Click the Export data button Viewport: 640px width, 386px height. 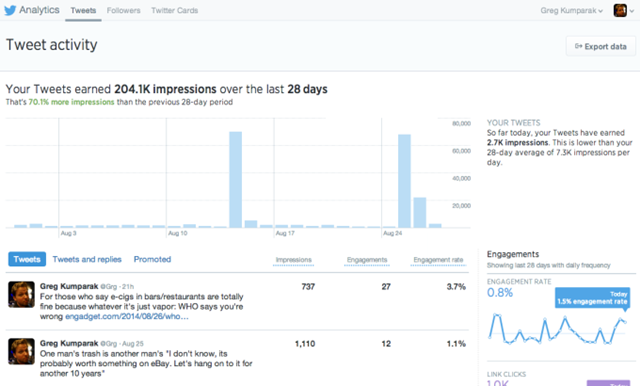click(x=600, y=46)
